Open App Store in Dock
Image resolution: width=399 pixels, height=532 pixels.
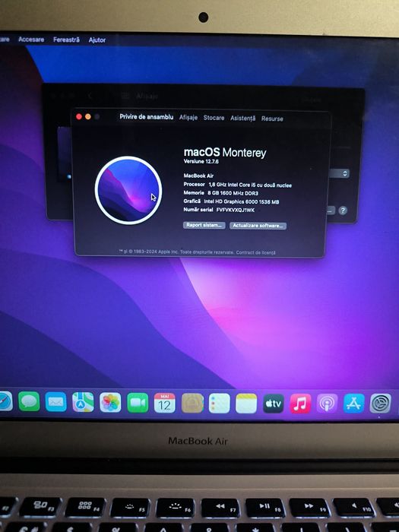click(353, 404)
